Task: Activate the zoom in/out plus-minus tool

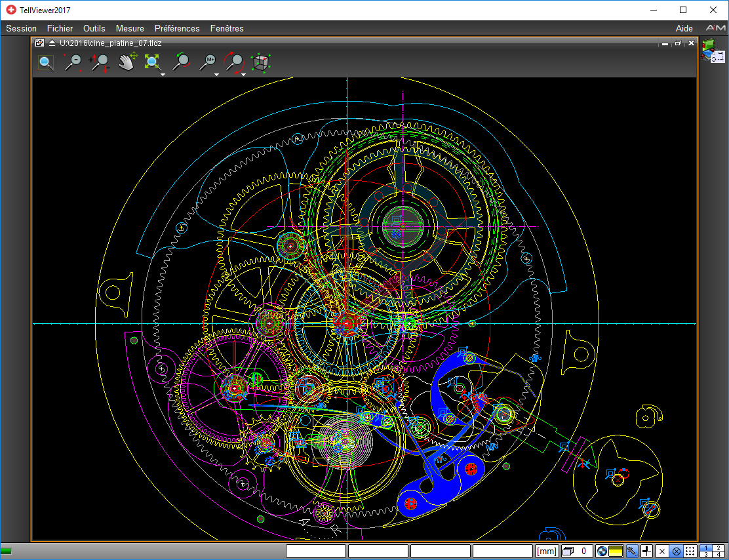Action: click(99, 62)
